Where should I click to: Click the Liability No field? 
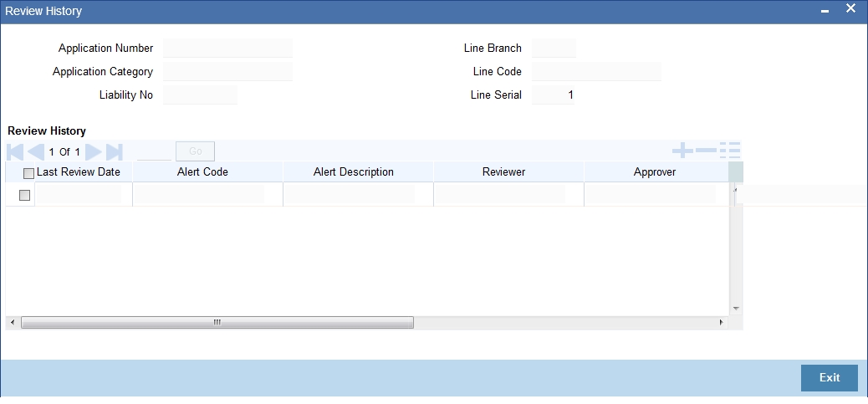click(201, 95)
